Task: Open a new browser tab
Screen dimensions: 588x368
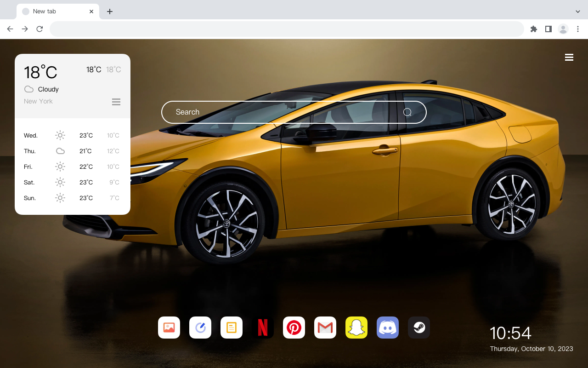Action: (109, 11)
